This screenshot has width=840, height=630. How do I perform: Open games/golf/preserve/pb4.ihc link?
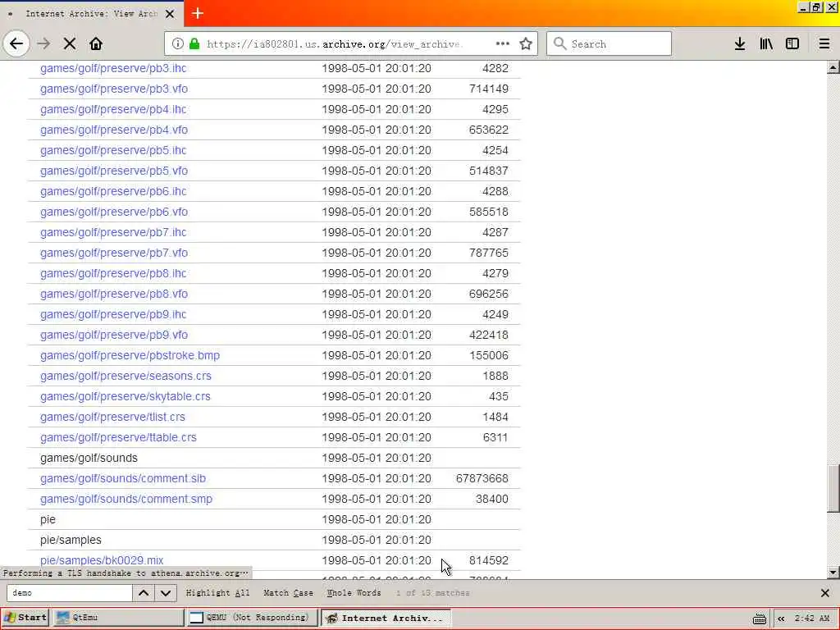(x=113, y=109)
